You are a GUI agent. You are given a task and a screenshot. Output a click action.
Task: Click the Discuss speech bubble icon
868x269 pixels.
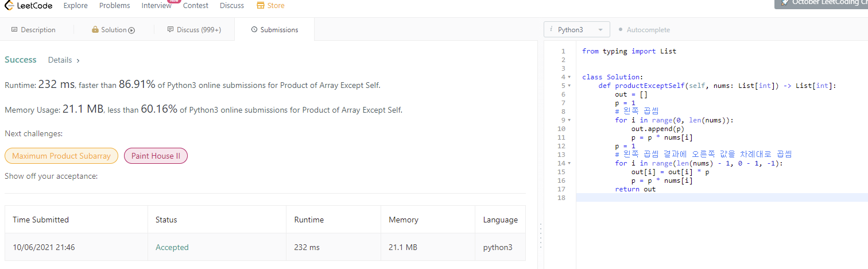170,30
